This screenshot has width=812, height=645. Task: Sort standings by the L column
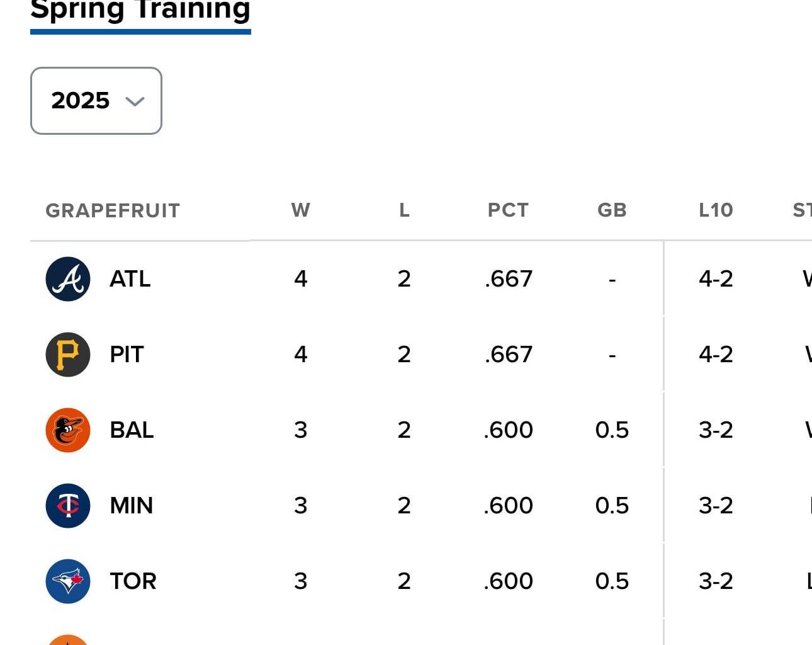click(404, 210)
